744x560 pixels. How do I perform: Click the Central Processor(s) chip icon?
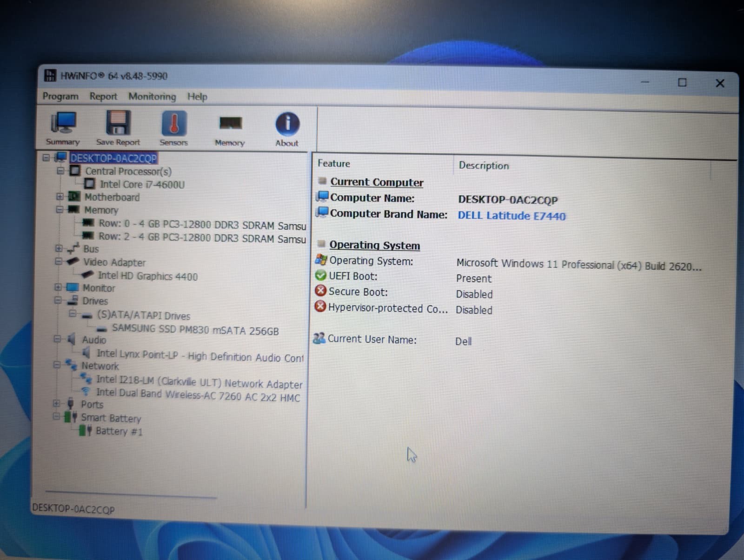point(75,171)
